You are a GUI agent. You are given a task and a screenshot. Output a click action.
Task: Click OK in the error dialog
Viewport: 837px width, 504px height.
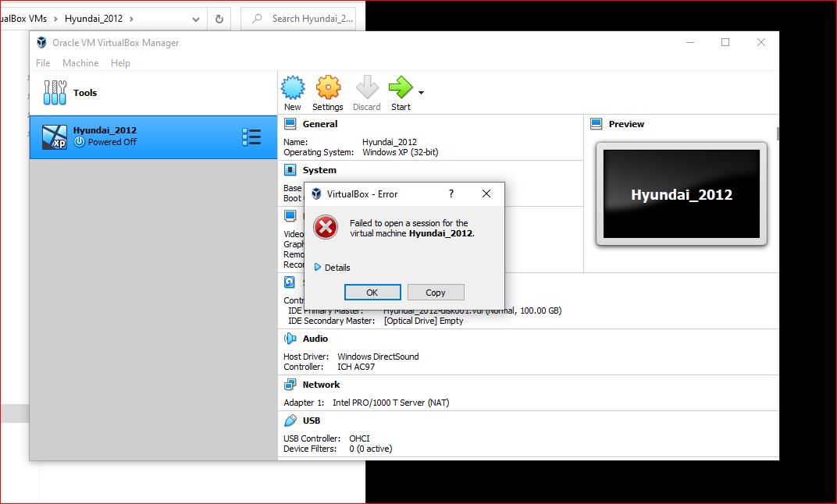tap(372, 293)
